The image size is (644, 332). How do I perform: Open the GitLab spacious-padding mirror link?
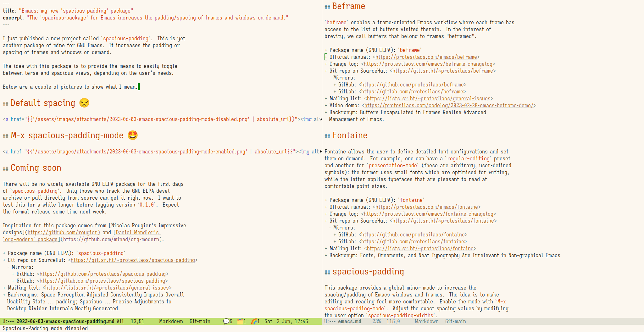click(102, 281)
